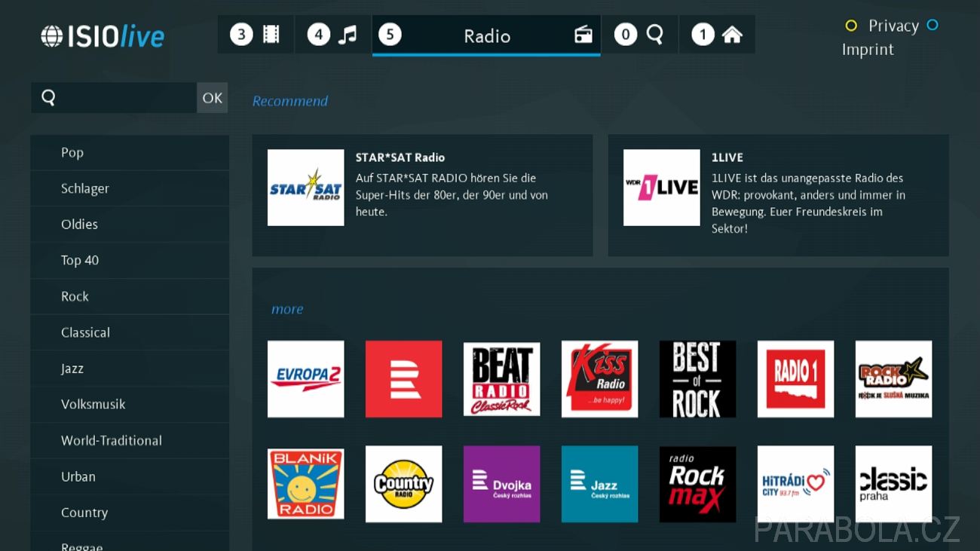
Task: Open the Imprint link
Action: (868, 50)
